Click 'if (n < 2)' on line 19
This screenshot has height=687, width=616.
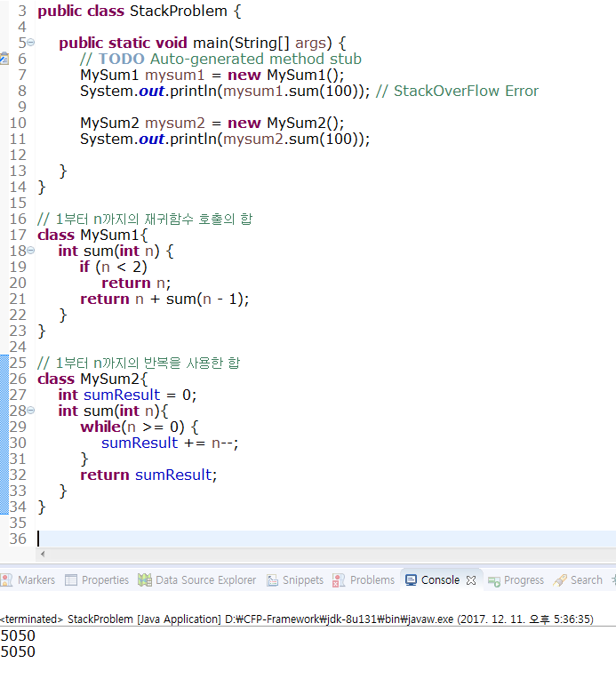(114, 267)
